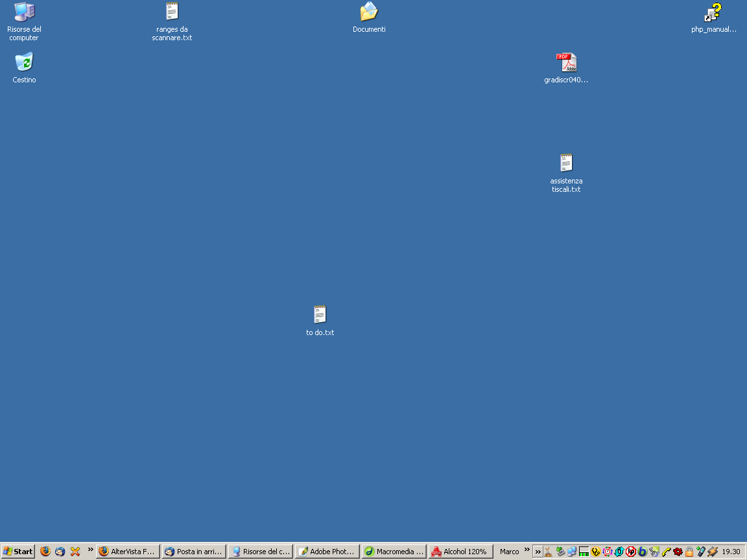Launch Firefox from Quick Launch bar
The image size is (747, 560).
[x=45, y=552]
